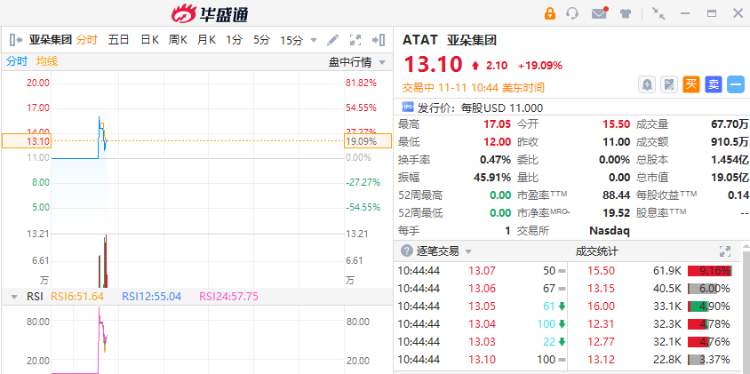Switch to the 日K chart tab

click(149, 40)
